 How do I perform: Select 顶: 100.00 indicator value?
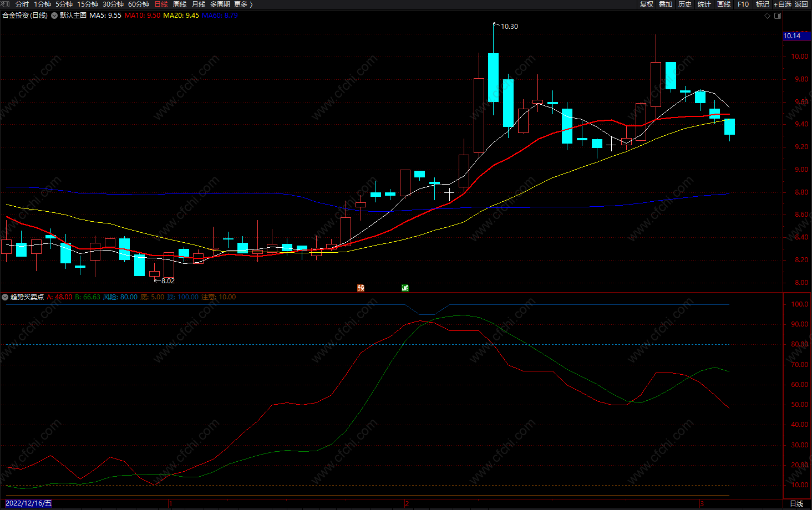pos(183,297)
